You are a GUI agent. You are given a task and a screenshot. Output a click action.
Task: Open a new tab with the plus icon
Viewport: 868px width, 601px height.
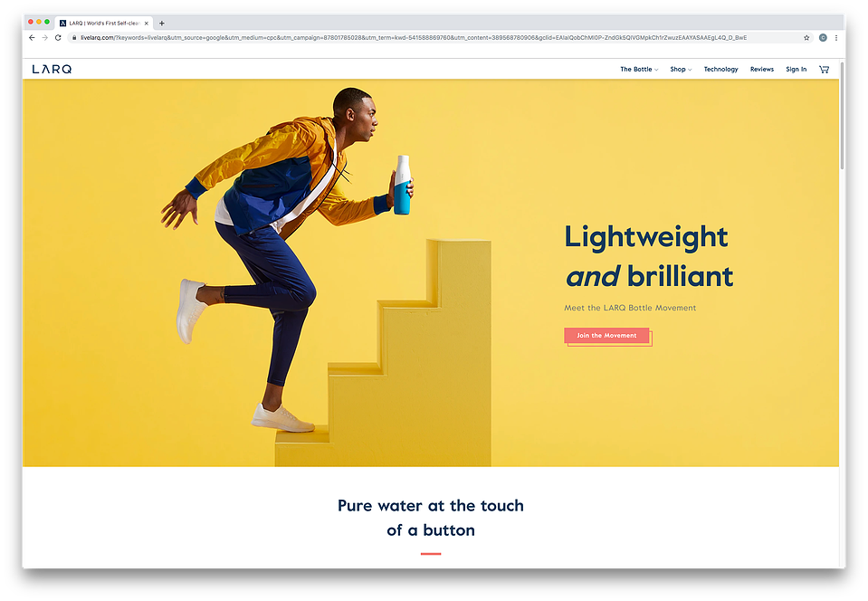coord(162,24)
